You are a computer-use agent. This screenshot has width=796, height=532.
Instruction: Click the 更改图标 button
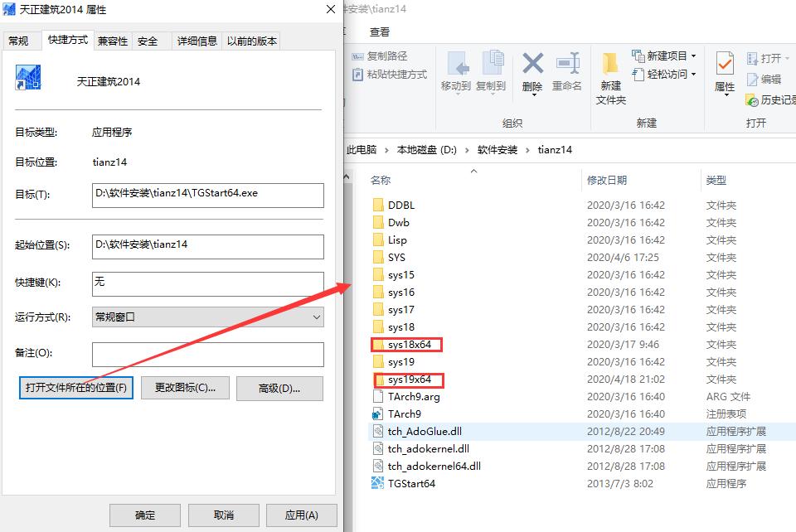(185, 388)
